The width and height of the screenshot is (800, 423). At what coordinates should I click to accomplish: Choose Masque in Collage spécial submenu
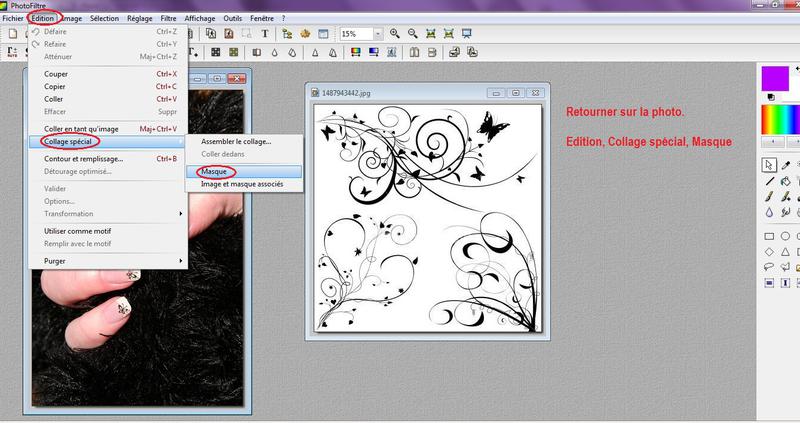[x=215, y=171]
